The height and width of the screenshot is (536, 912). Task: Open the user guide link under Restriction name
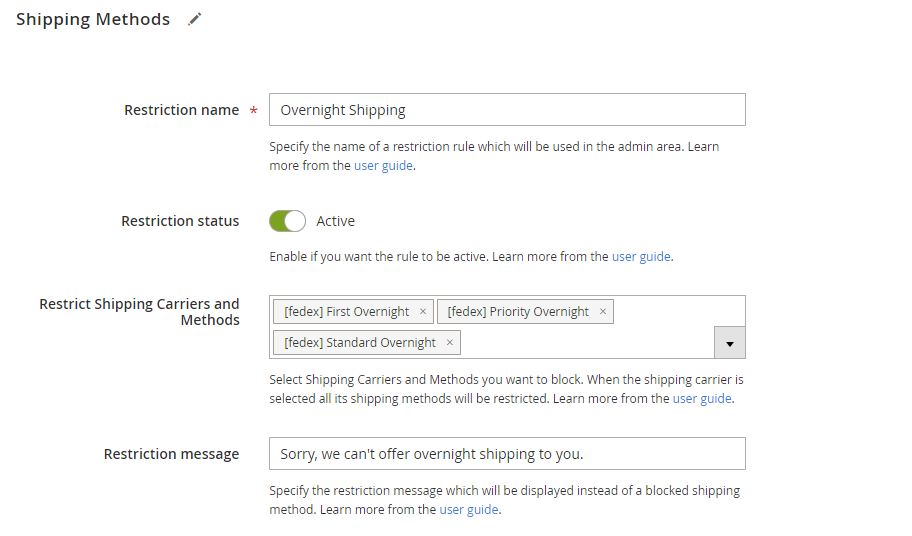[x=383, y=166]
